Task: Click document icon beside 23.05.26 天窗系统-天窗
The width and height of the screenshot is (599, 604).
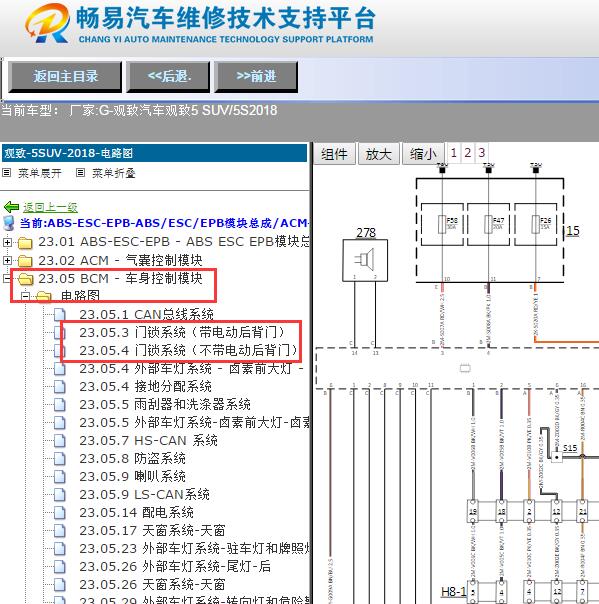Action: pyautogui.click(x=60, y=584)
